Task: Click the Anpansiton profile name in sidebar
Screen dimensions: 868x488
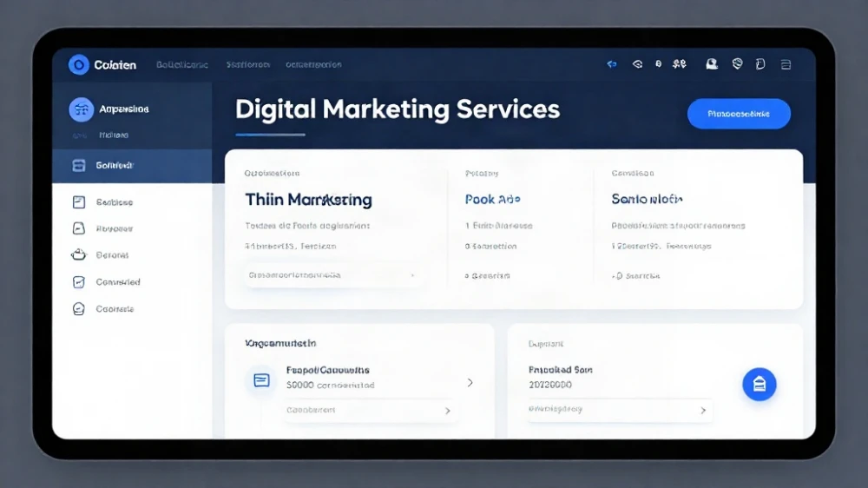Action: [124, 109]
